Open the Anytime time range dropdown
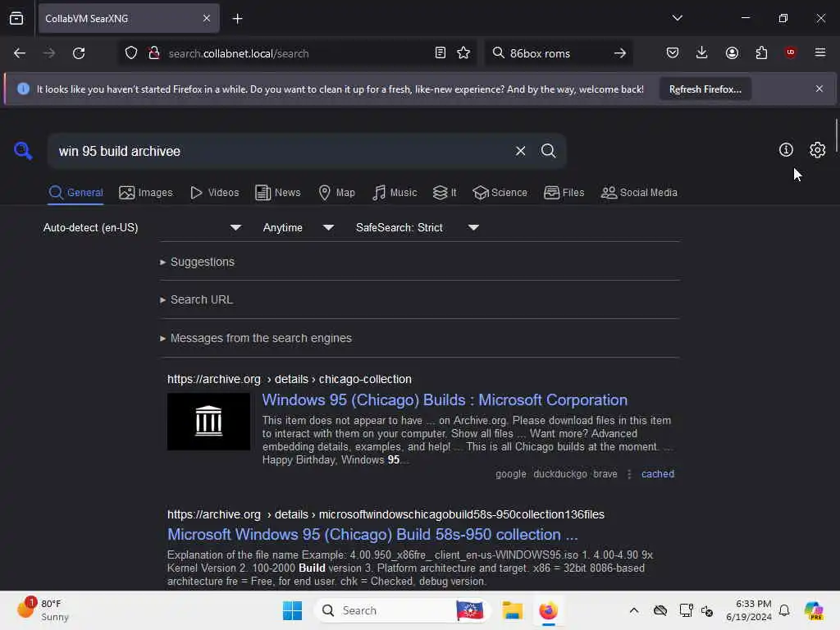The image size is (840, 630). point(299,228)
